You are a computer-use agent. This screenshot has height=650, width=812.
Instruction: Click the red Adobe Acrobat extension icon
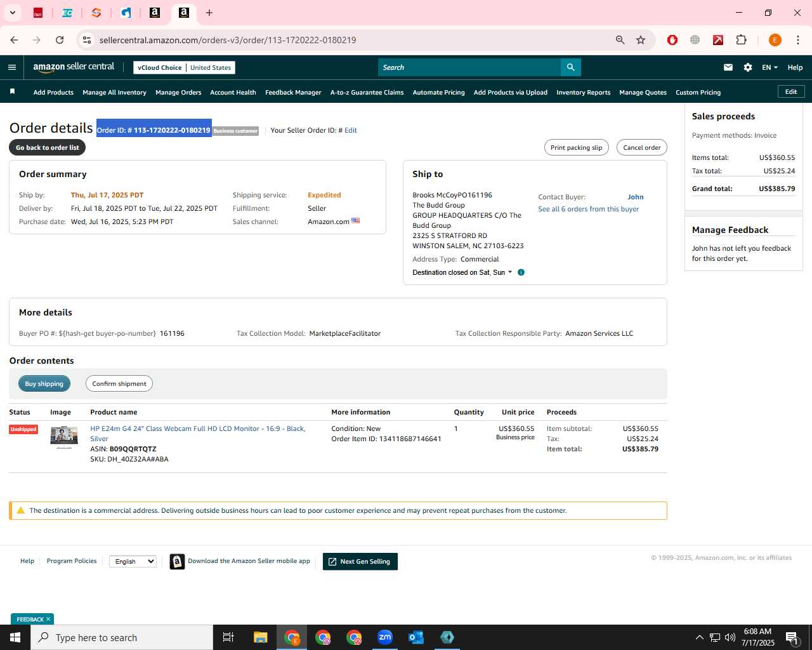pyautogui.click(x=718, y=40)
